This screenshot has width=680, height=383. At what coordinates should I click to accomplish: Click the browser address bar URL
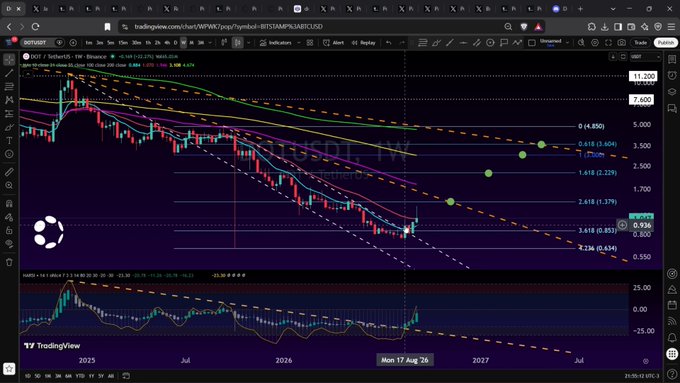228,26
